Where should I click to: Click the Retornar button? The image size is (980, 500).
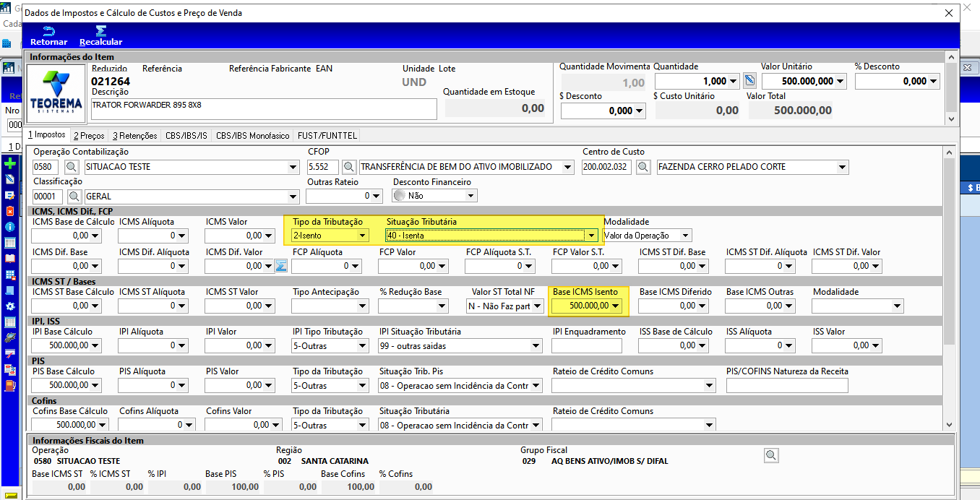[x=49, y=35]
